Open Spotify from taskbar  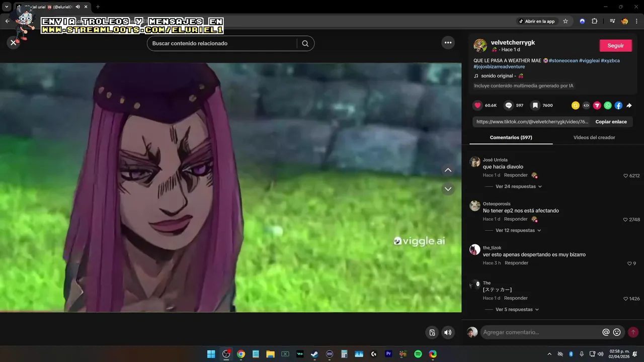pos(418,354)
